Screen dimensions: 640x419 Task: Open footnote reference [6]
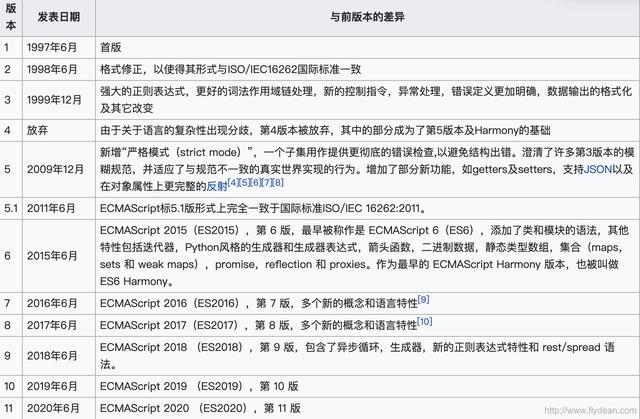tap(255, 182)
